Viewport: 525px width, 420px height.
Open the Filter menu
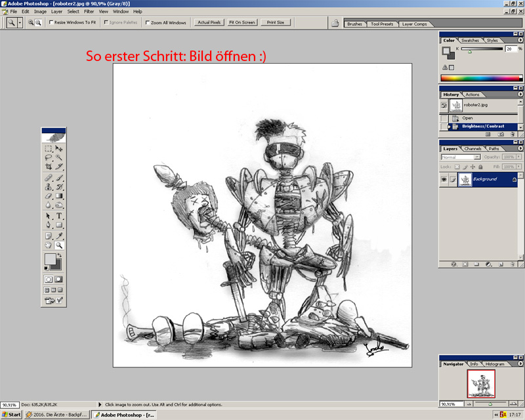click(89, 11)
